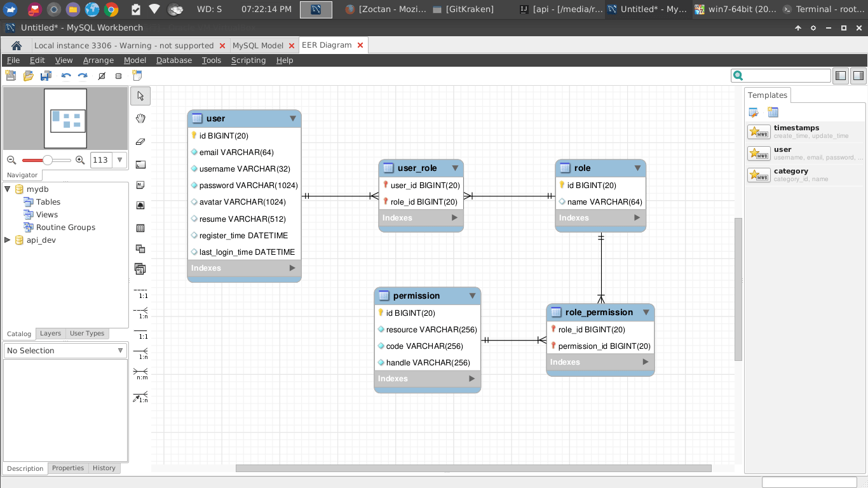This screenshot has height=488, width=868.
Task: Toggle the left sidebar panel visibility
Action: pos(841,76)
